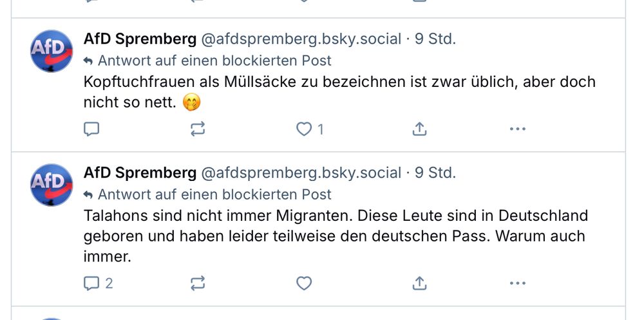The height and width of the screenshot is (320, 644).
Task: Open first 'Antwort auf einen blockierten Post' label
Action: coord(207,61)
